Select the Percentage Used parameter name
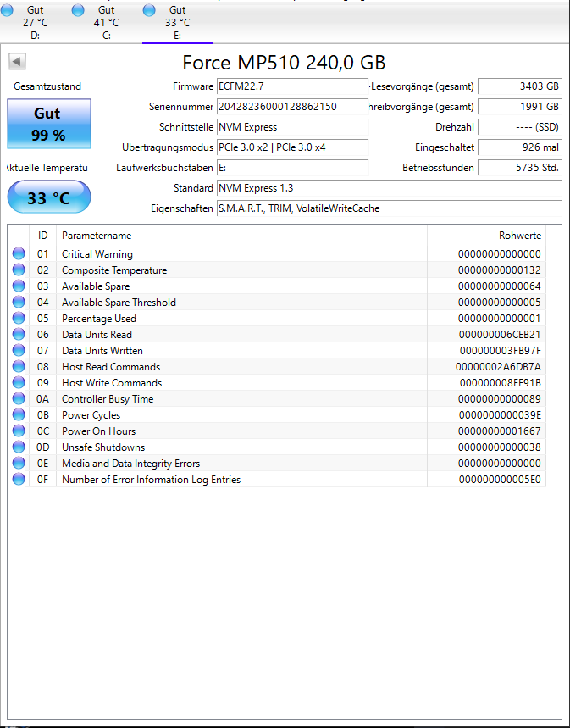The width and height of the screenshot is (570, 728). pyautogui.click(x=99, y=319)
